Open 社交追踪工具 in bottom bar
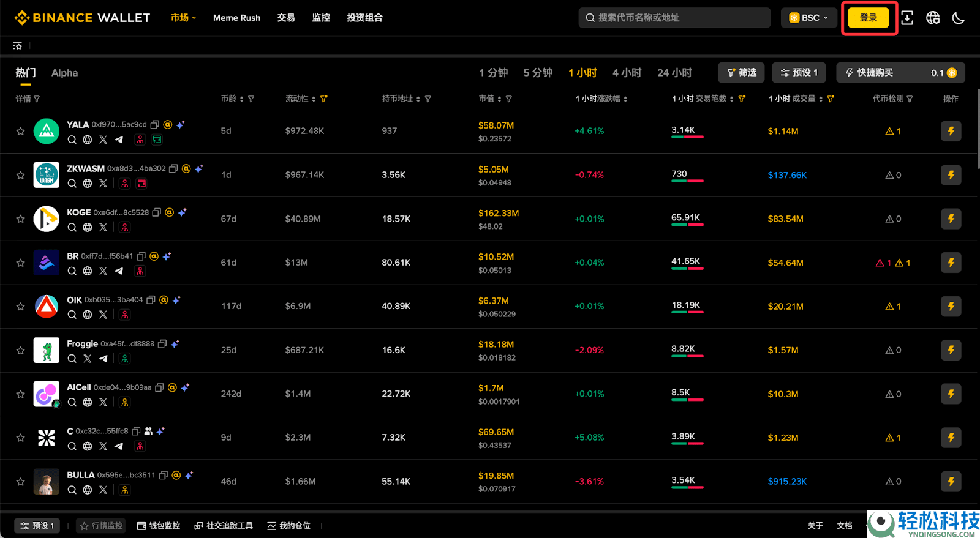The width and height of the screenshot is (980, 538). pos(224,526)
